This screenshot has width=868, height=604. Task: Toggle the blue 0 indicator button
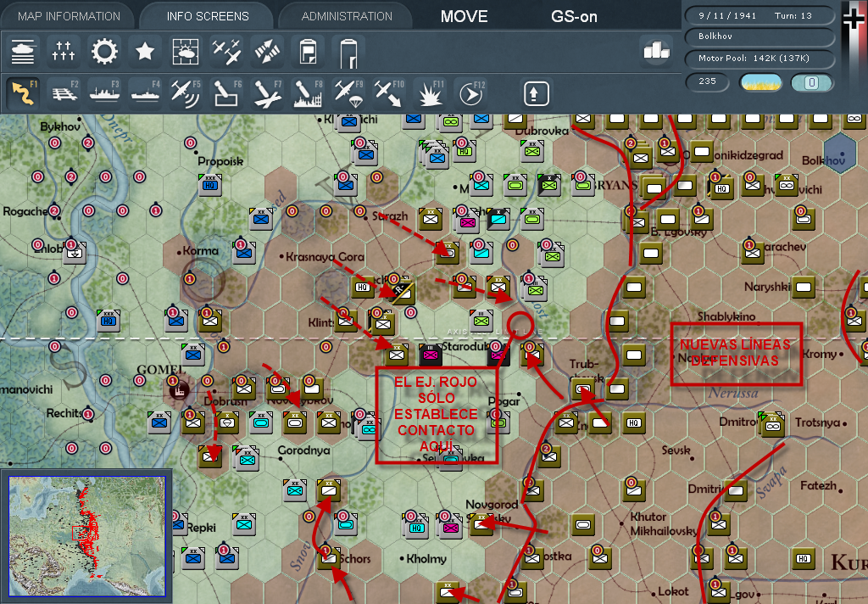tap(811, 82)
